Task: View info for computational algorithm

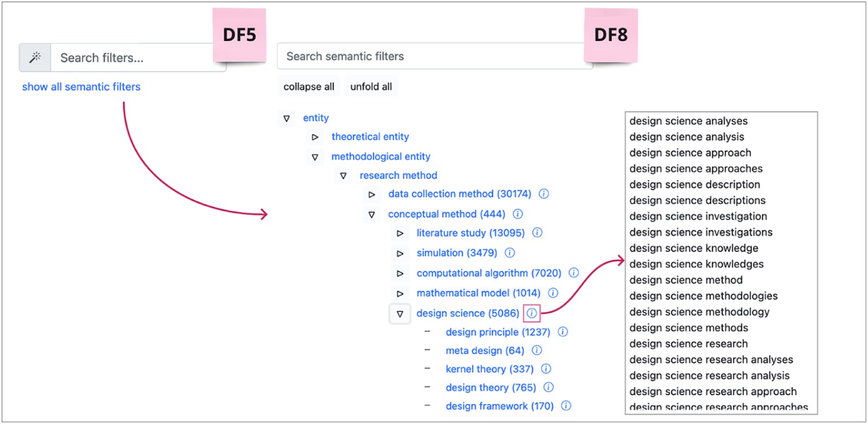Action: [573, 273]
